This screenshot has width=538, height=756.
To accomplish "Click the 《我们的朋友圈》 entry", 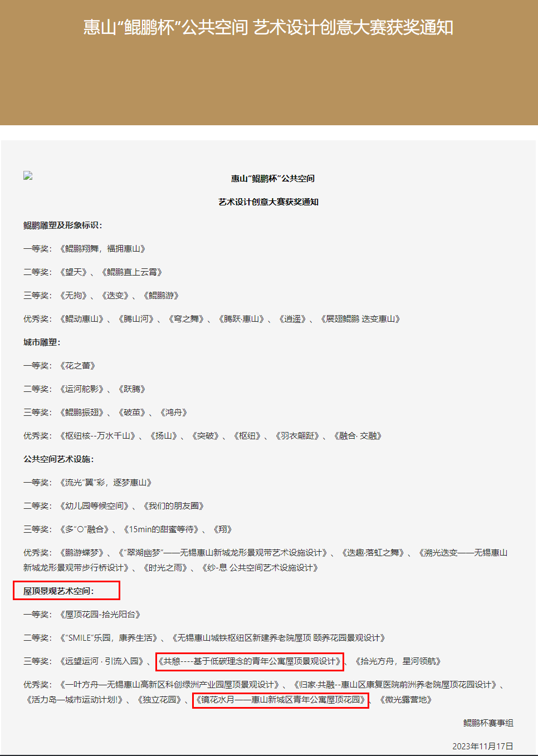I will [x=174, y=506].
